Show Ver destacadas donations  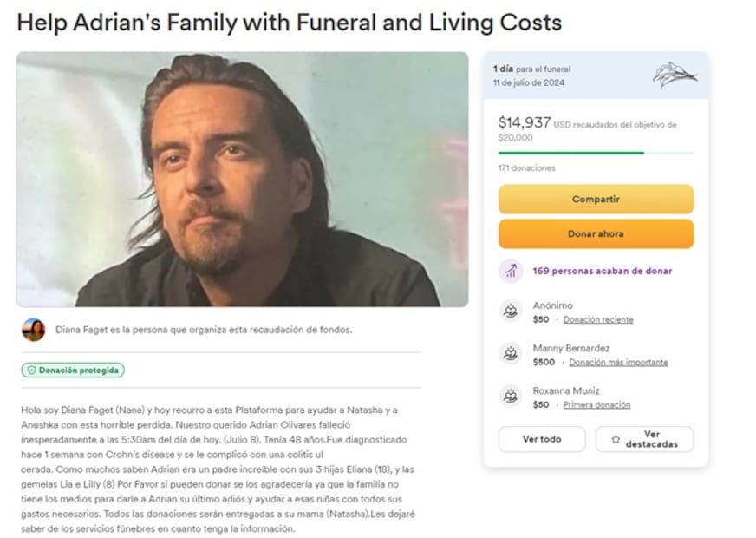click(x=644, y=439)
